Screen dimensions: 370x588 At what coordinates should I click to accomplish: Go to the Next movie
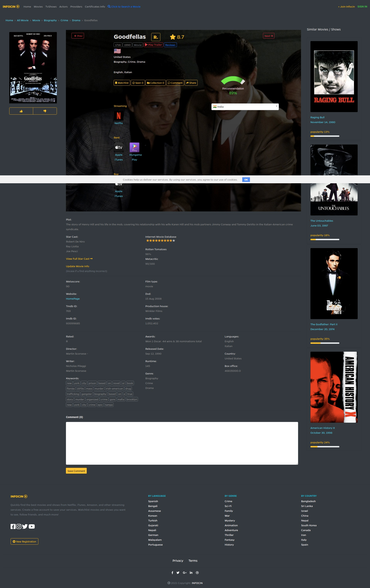coord(268,36)
